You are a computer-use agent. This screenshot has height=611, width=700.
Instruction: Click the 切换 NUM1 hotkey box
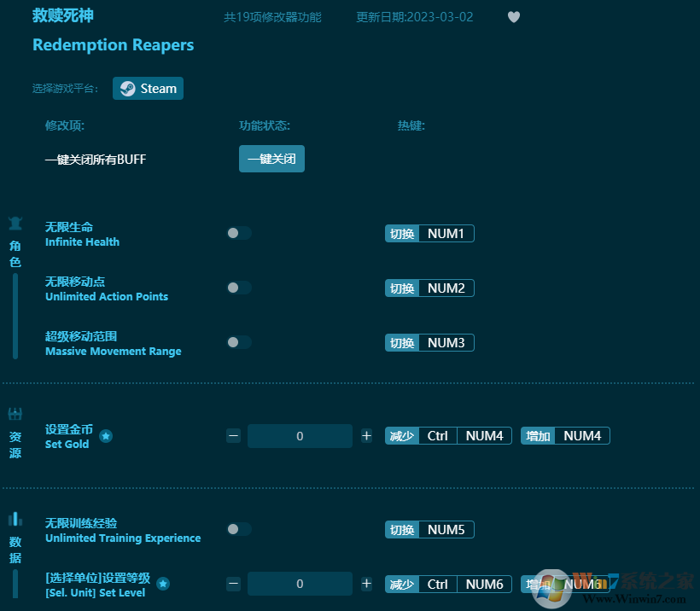tap(429, 234)
